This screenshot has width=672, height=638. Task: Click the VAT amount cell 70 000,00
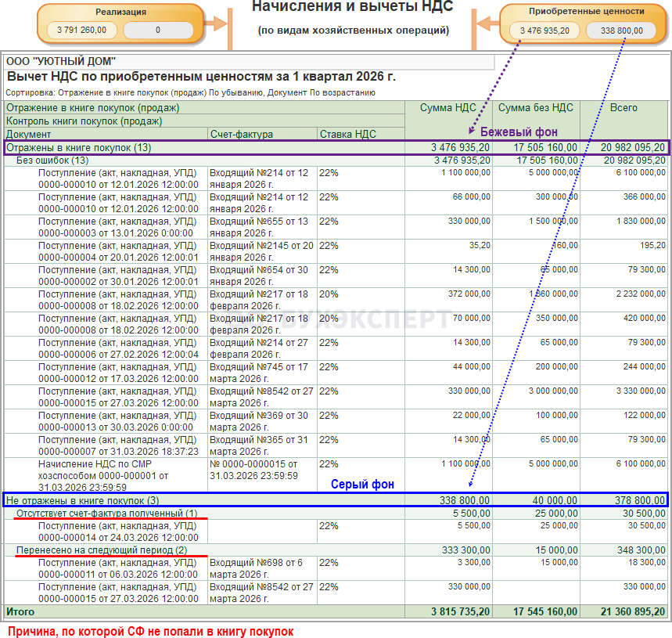[472, 318]
